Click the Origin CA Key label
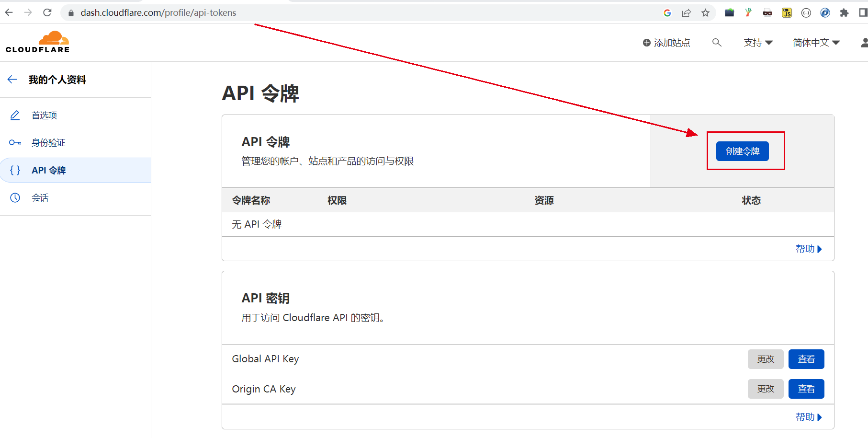 (264, 389)
